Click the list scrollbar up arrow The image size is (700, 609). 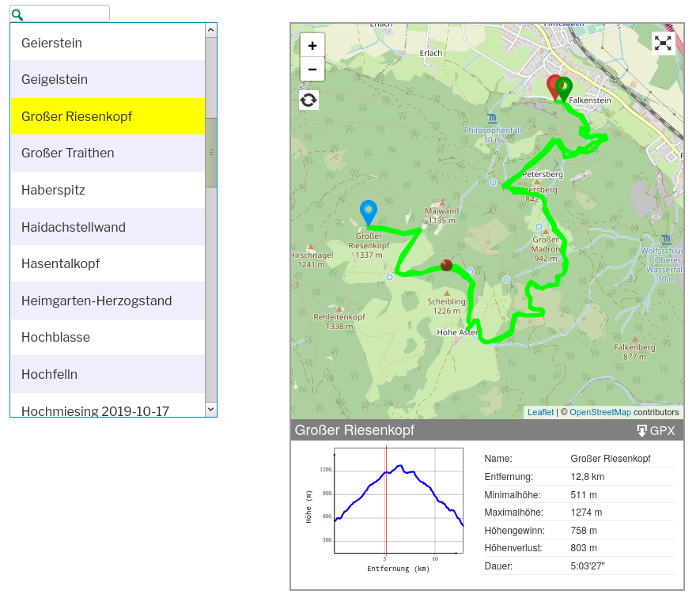210,30
